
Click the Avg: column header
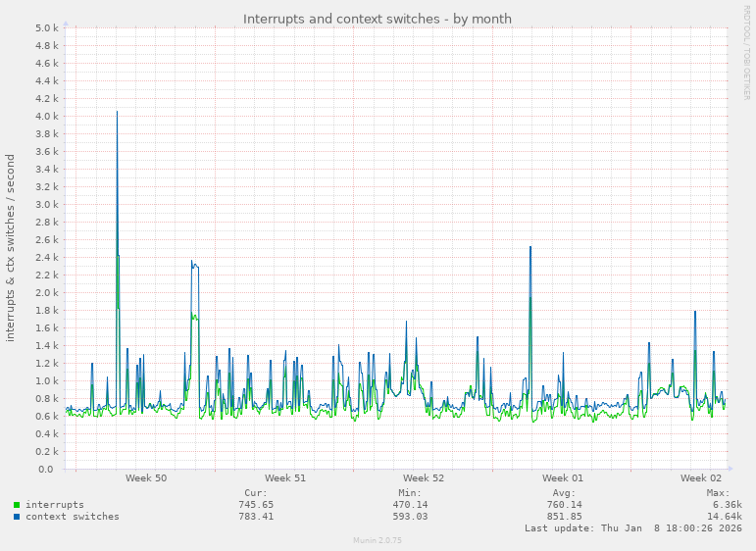pyautogui.click(x=564, y=493)
